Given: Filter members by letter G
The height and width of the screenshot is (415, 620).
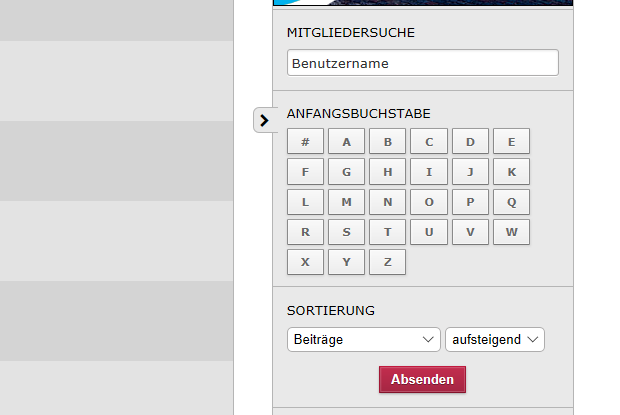Looking at the screenshot, I should 346,172.
